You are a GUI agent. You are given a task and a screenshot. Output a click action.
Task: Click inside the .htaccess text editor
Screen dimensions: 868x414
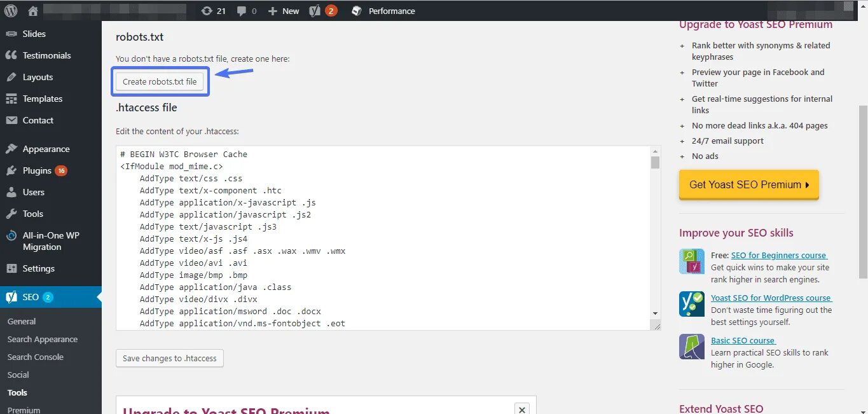(383, 238)
